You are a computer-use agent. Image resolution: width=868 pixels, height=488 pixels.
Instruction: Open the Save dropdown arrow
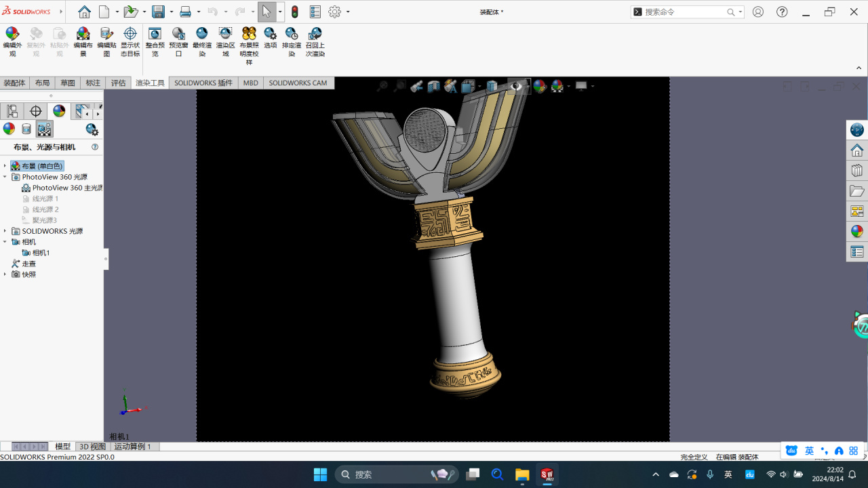point(171,12)
